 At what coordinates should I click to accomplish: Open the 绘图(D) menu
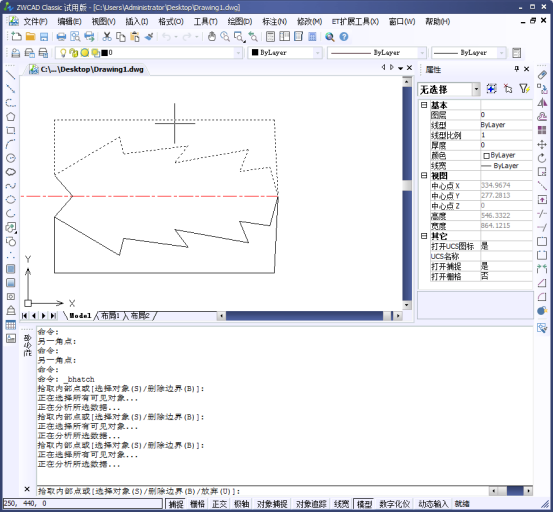(240, 22)
